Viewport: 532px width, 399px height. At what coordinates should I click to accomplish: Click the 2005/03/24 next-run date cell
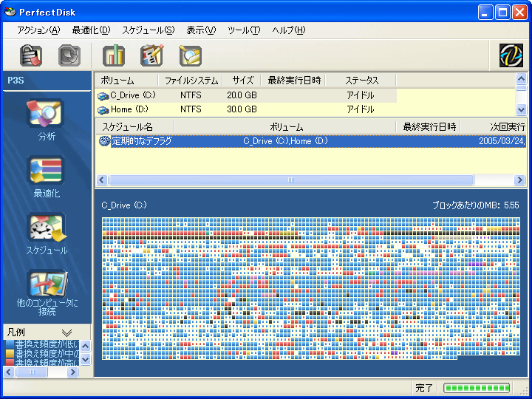(502, 141)
